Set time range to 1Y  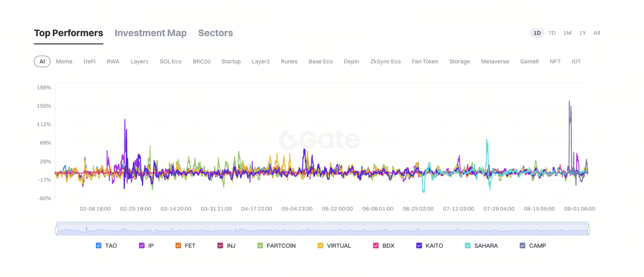[582, 33]
